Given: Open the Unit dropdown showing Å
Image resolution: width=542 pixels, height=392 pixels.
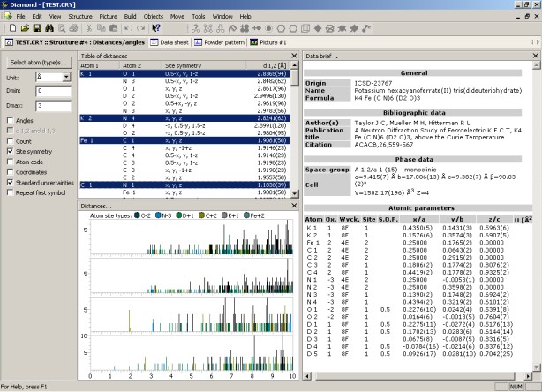Looking at the screenshot, I should [x=66, y=78].
